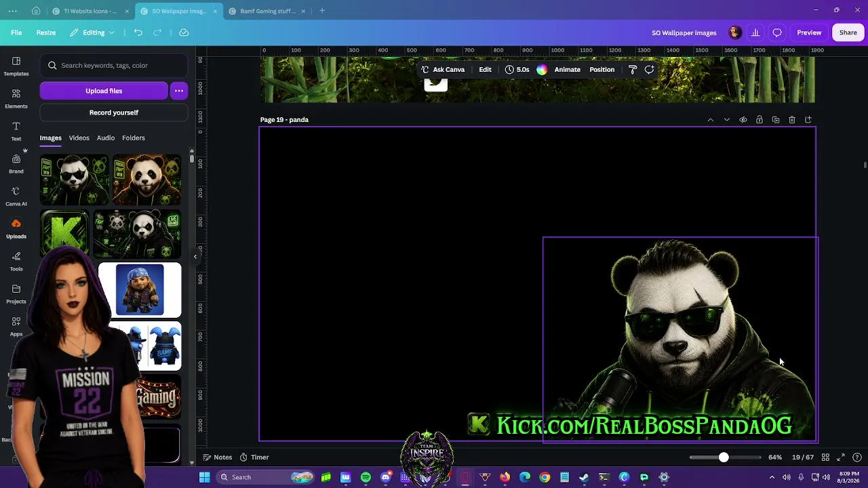Toggle the Timer
This screenshot has height=488, width=868.
click(254, 457)
